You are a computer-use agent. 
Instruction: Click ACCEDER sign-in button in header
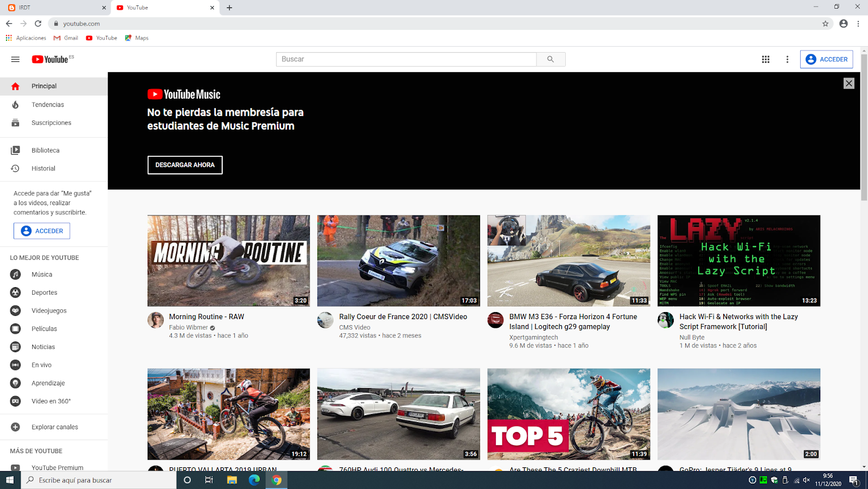click(x=826, y=59)
